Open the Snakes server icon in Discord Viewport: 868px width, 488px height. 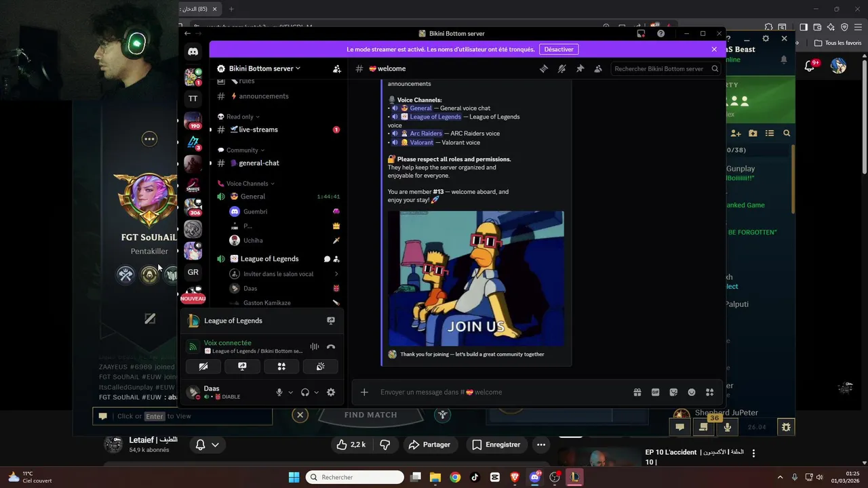[193, 185]
